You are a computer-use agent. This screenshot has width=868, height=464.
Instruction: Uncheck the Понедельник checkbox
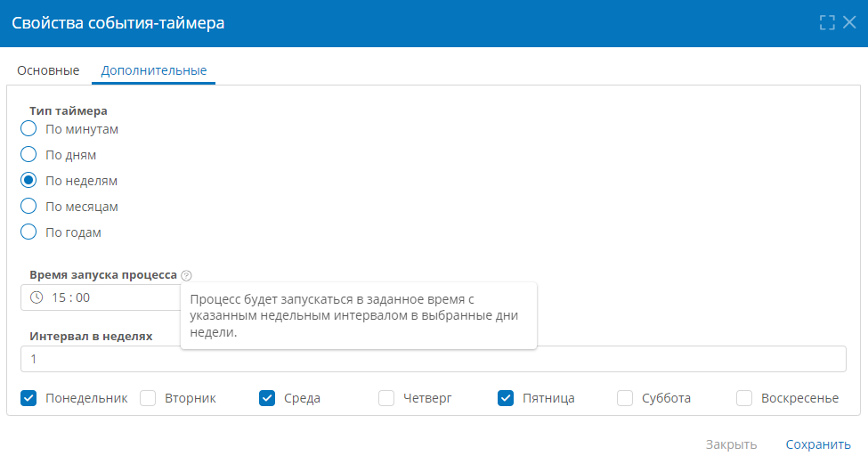[28, 398]
